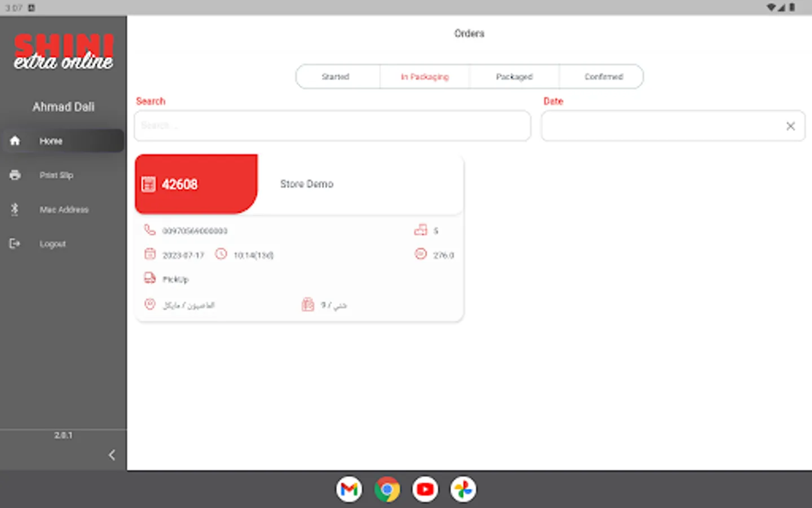
Task: Click the version number 2.0.1
Action: pos(63,435)
